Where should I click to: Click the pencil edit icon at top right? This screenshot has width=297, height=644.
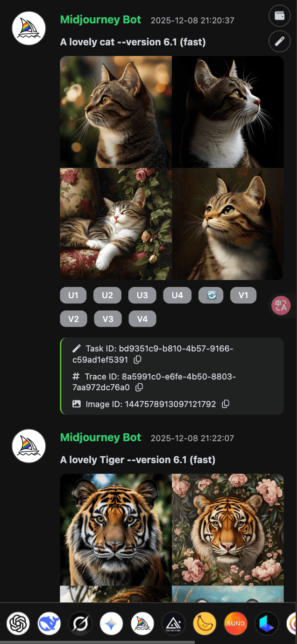[x=280, y=41]
